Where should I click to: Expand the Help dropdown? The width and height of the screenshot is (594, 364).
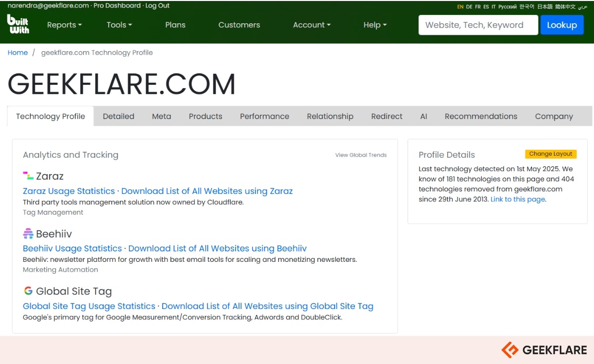[x=375, y=25]
